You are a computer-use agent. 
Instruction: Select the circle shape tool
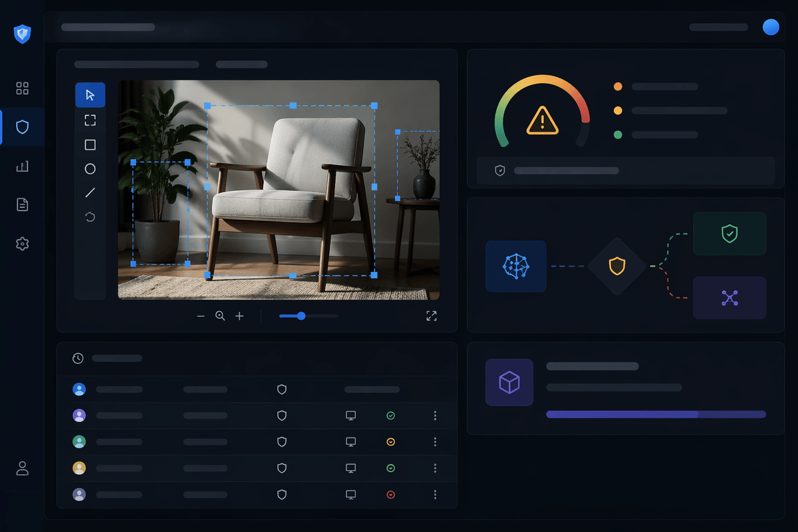click(x=90, y=169)
